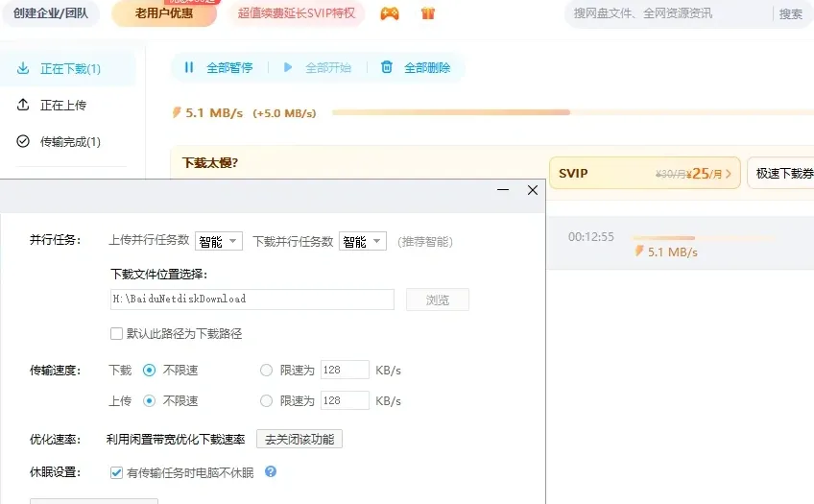Click (推荐智能) hint text
The width and height of the screenshot is (814, 504).
[x=425, y=241]
